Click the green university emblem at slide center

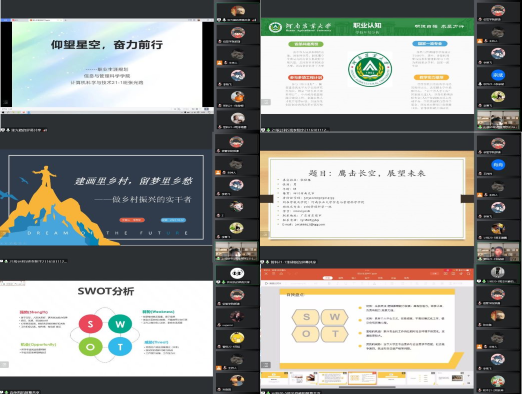(370, 69)
